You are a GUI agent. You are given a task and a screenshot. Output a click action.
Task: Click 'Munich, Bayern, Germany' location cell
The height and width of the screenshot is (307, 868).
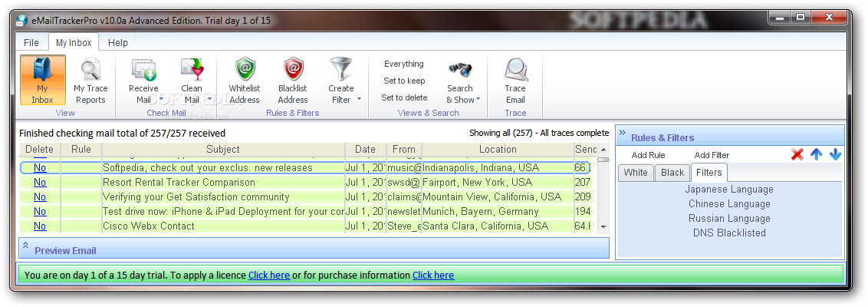(x=481, y=211)
